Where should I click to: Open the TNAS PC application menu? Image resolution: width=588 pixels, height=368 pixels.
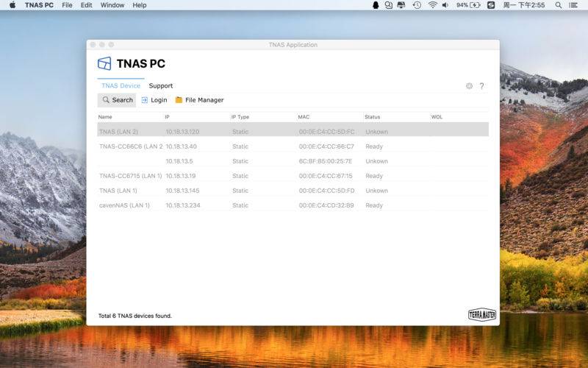39,5
